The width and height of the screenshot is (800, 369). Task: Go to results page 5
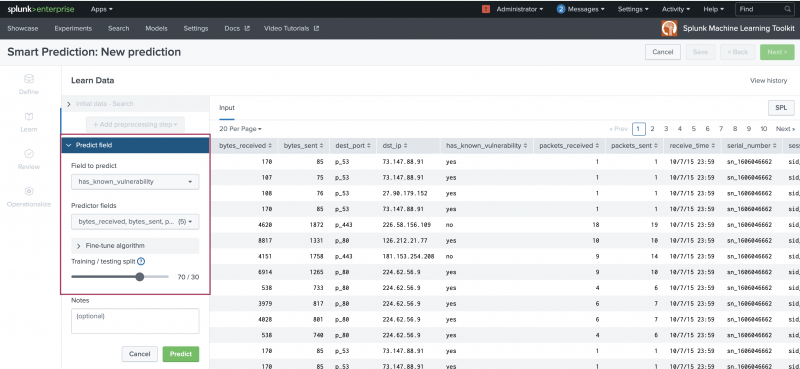coord(693,129)
